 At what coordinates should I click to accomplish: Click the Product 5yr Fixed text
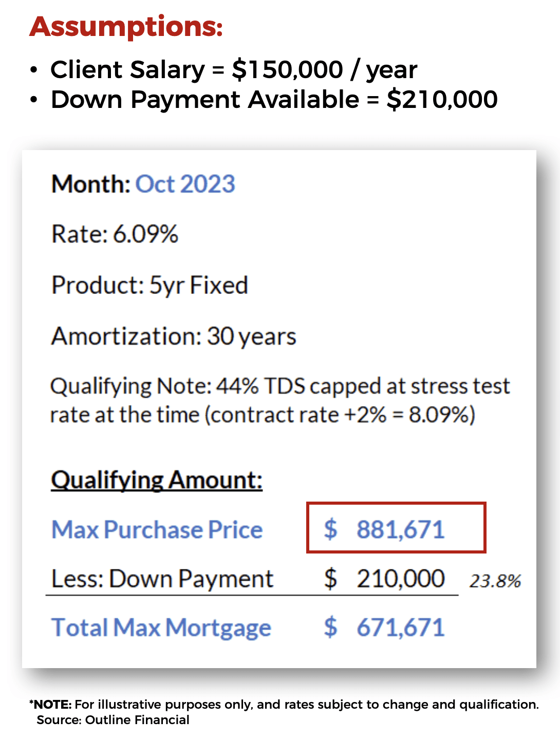point(150,285)
